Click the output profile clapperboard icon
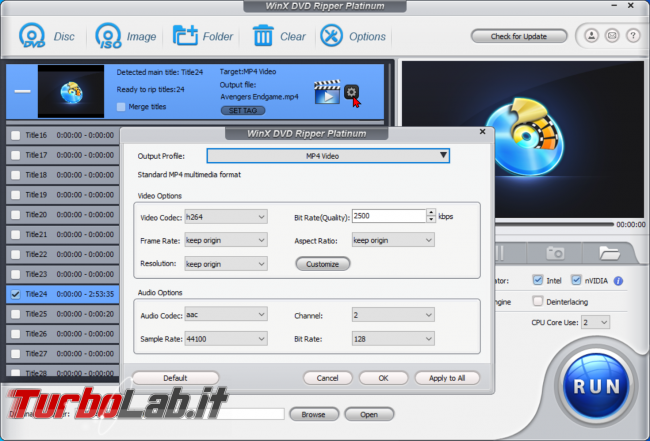This screenshot has height=441, width=650. click(x=327, y=92)
